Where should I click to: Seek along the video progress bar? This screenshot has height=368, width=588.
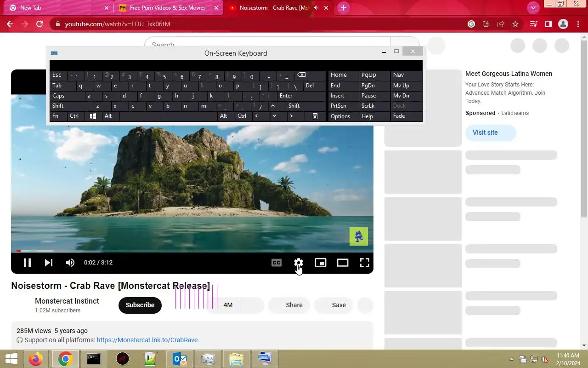pyautogui.click(x=192, y=251)
